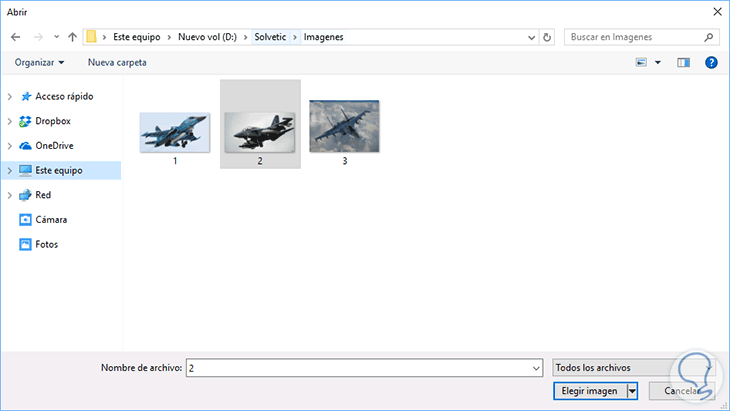Open the view options dropdown arrow

[658, 62]
